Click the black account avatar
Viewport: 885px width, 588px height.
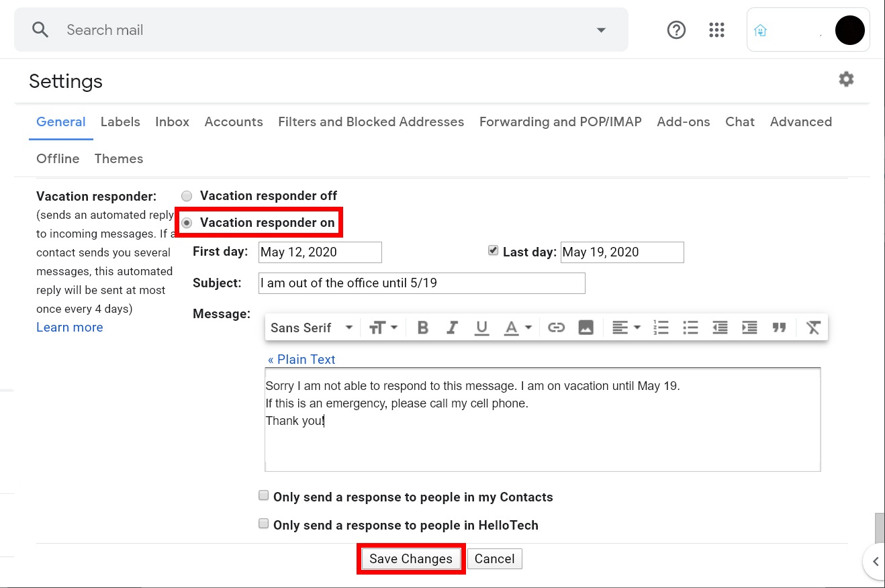pos(849,30)
